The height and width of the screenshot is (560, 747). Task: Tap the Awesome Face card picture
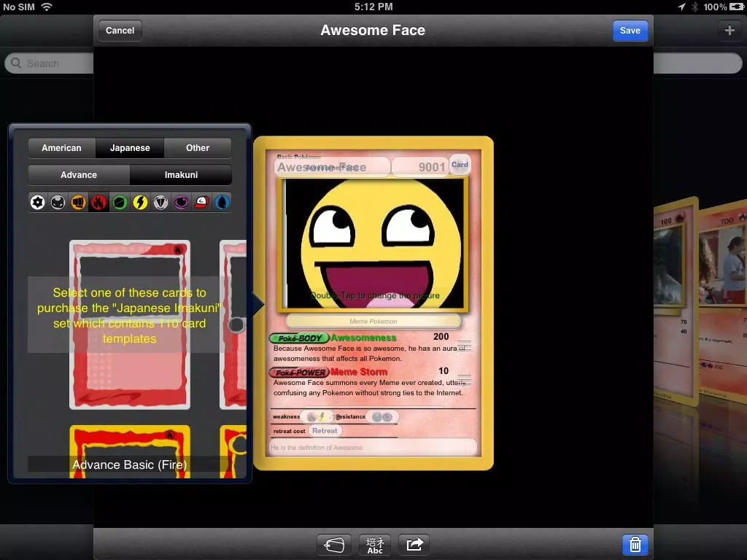tap(374, 244)
